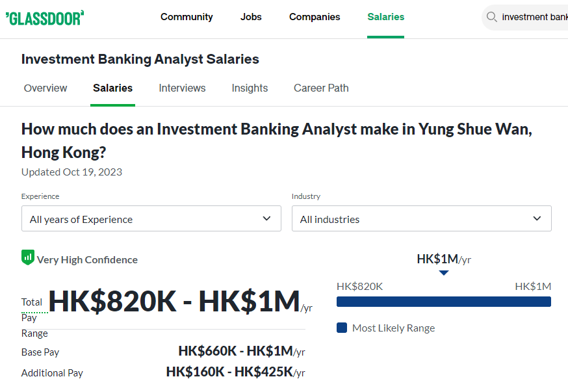The image size is (568, 392).
Task: Open the All industries dropdown
Action: tap(422, 218)
